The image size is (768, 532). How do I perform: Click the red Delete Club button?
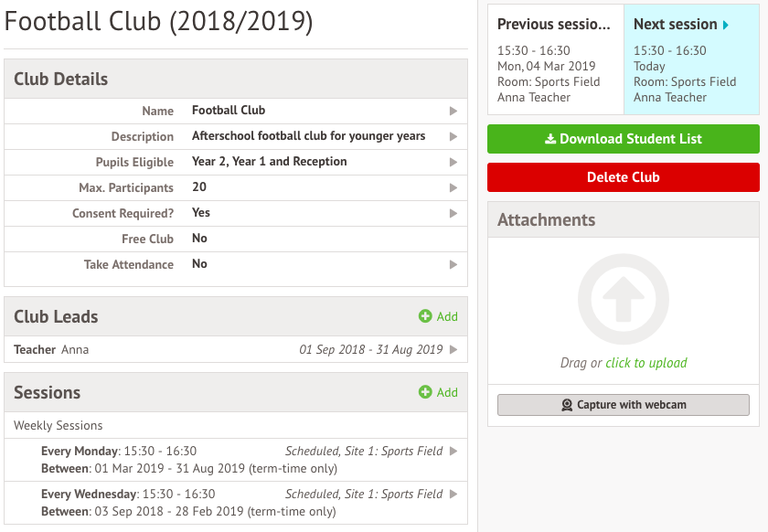[x=623, y=177]
